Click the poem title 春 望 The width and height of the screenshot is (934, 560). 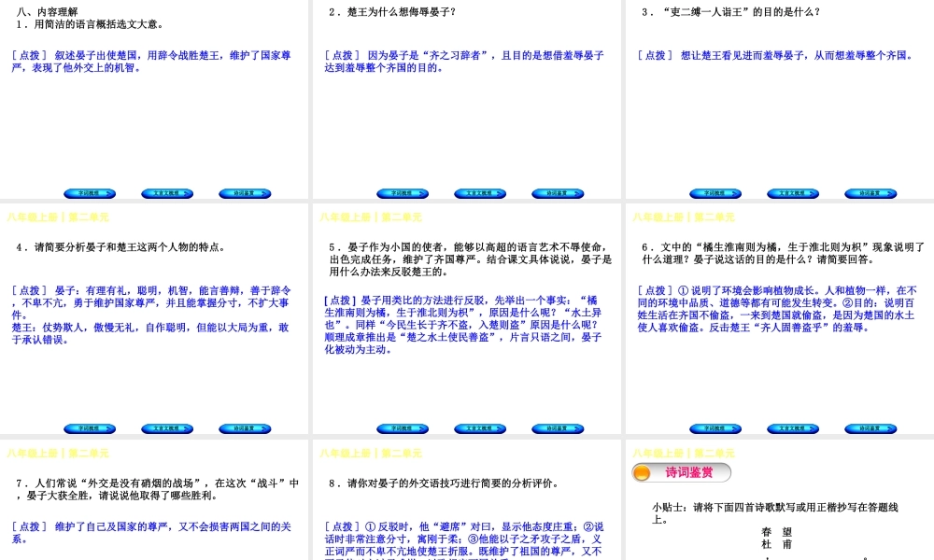pyautogui.click(x=777, y=532)
